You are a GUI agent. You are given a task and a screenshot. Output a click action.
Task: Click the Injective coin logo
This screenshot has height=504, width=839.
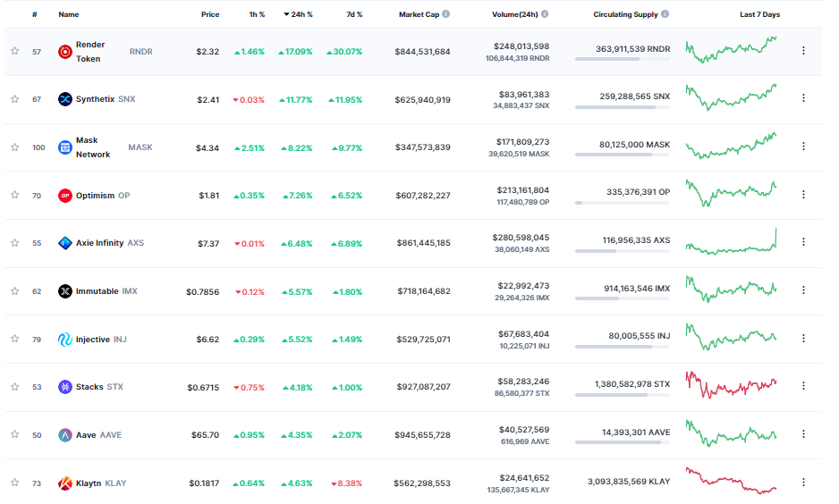[x=65, y=340]
